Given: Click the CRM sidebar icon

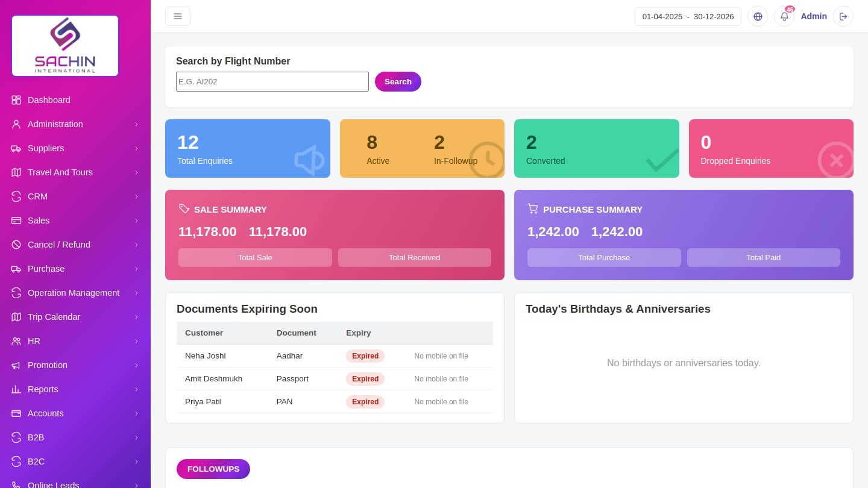Looking at the screenshot, I should click(16, 196).
